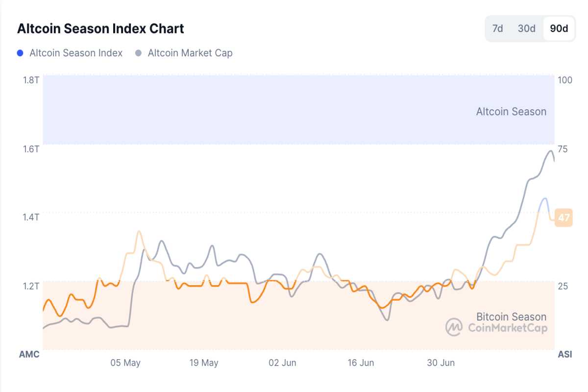Switch to the 7d time range tab
This screenshot has width=588, height=392.
pos(497,28)
